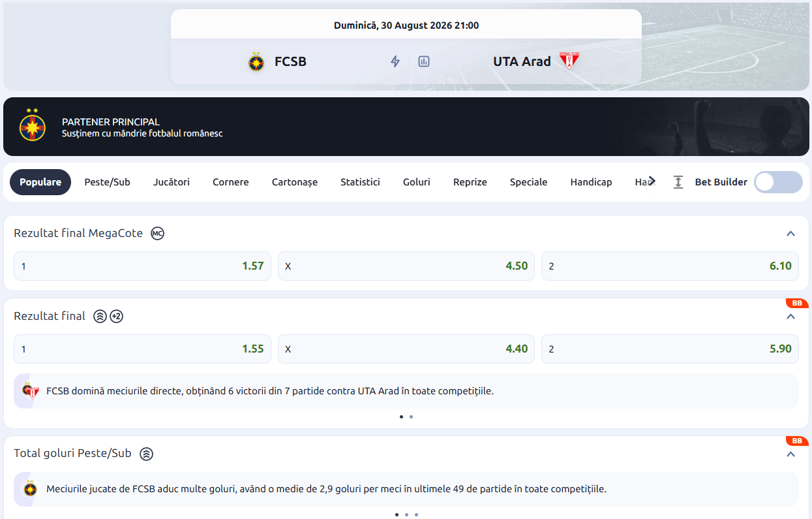Click the date Duminică, 30 August 2026 21:00
The width and height of the screenshot is (812, 519).
click(x=406, y=25)
